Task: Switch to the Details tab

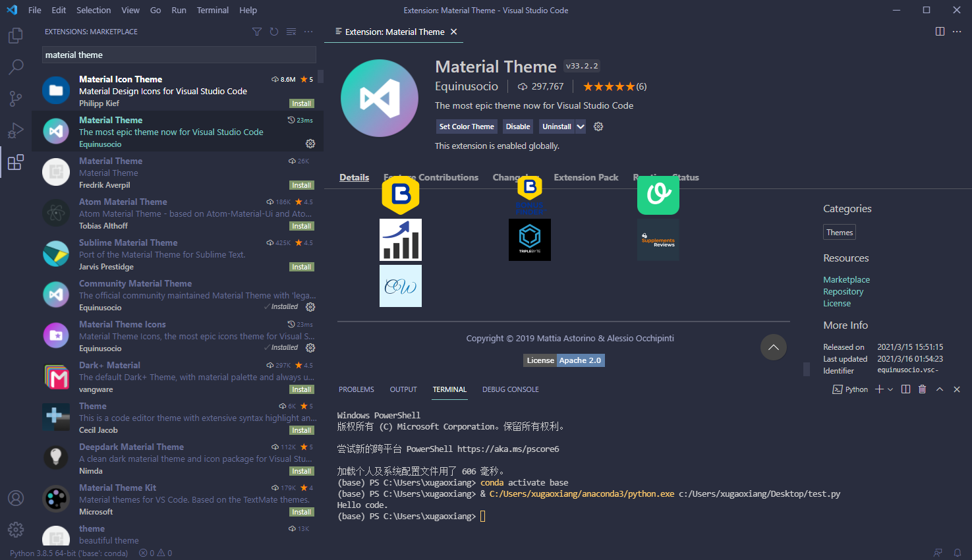Action: [355, 177]
